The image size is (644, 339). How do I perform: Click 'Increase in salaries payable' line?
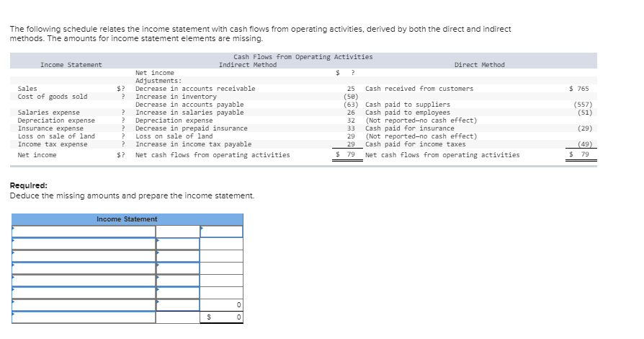pos(189,113)
